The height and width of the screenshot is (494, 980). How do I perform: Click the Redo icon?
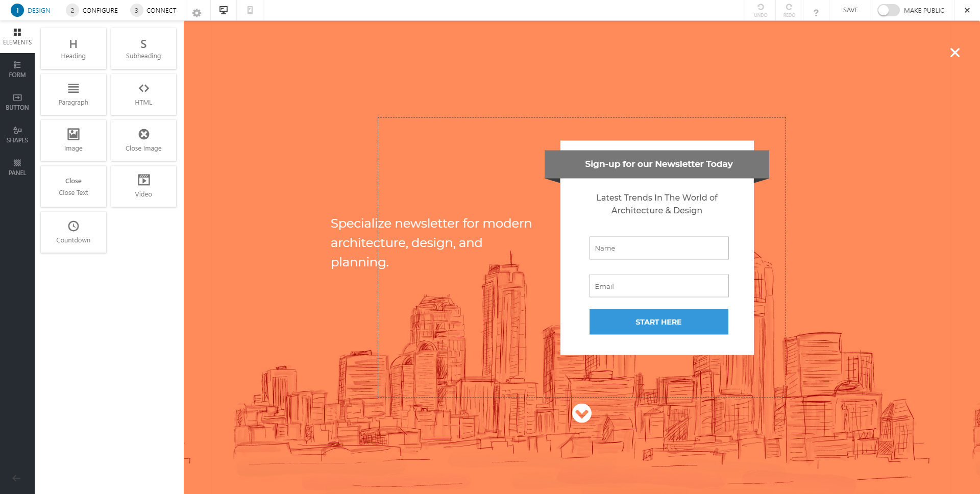pyautogui.click(x=789, y=9)
